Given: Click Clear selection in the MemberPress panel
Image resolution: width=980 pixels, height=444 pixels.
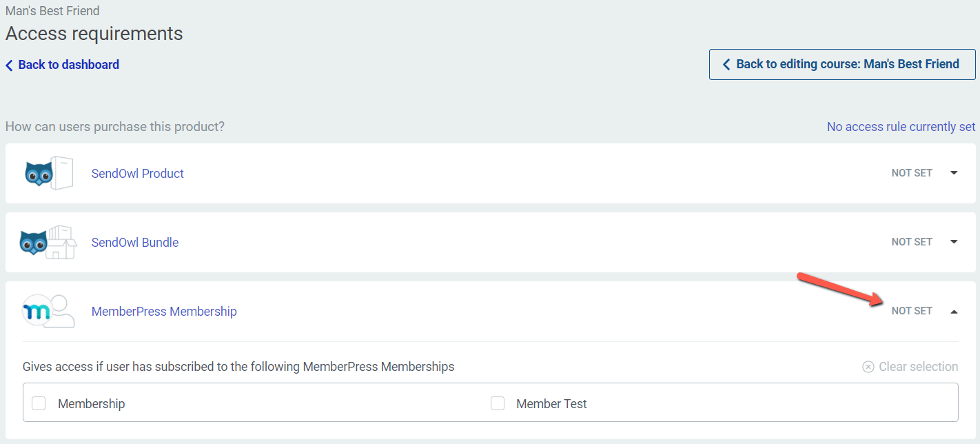Looking at the screenshot, I should click(x=917, y=367).
